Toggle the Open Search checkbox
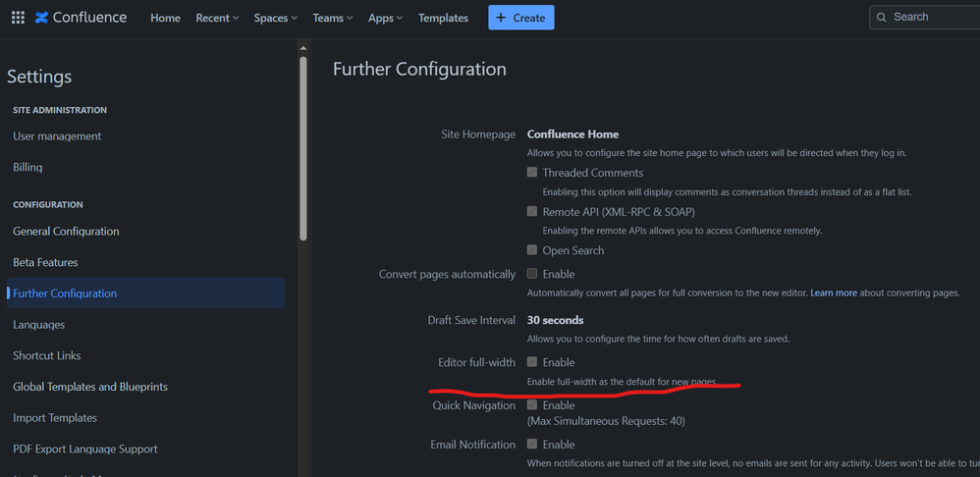This screenshot has height=477, width=980. [532, 249]
